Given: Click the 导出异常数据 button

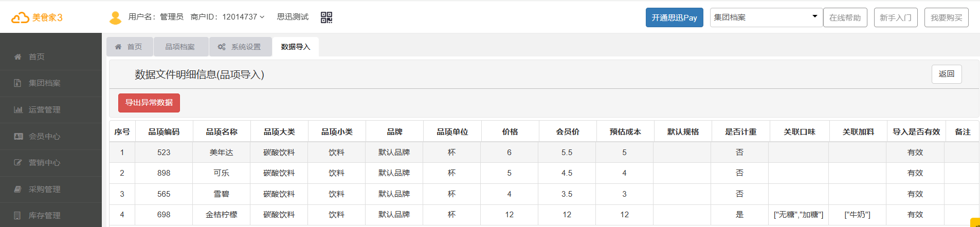Looking at the screenshot, I should click(149, 103).
